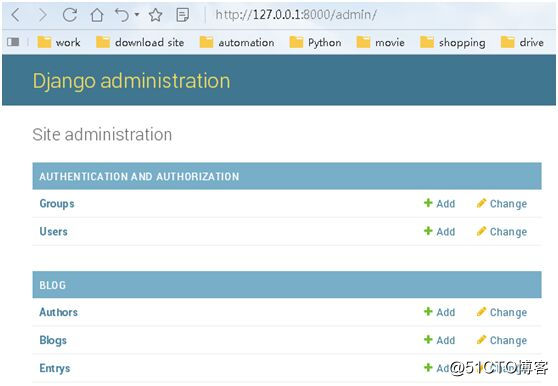Change existing Groups
The image size is (558, 386).
[502, 204]
